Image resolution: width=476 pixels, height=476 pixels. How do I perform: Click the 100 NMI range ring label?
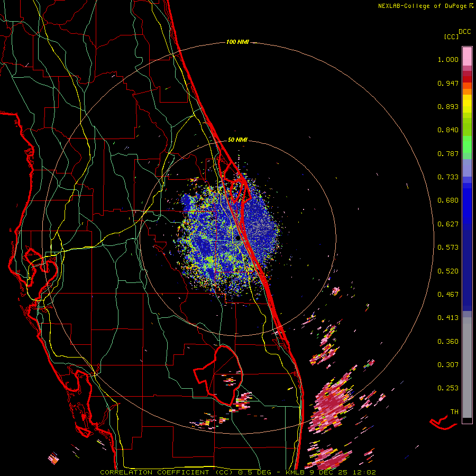pos(237,42)
